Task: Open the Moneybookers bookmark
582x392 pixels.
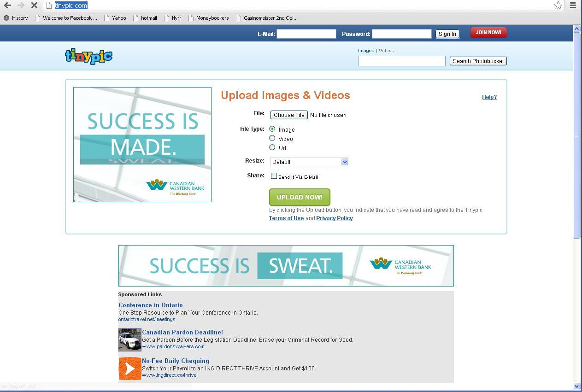Action: click(209, 18)
